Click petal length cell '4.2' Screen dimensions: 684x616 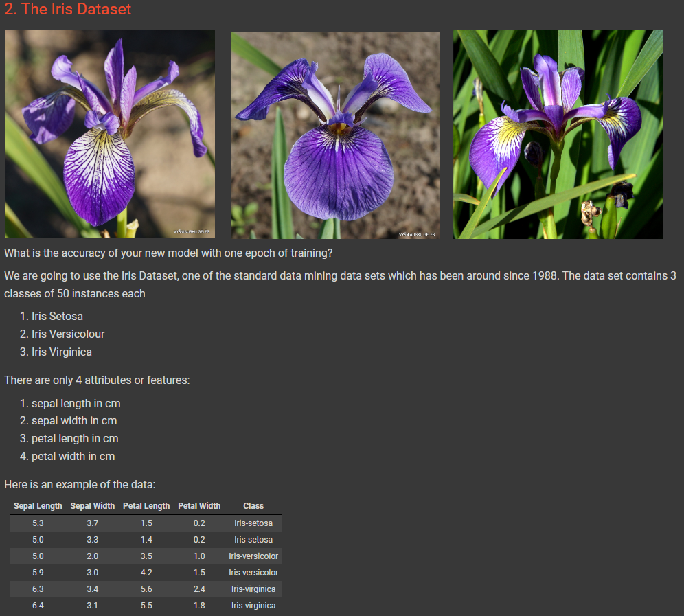[x=146, y=573]
